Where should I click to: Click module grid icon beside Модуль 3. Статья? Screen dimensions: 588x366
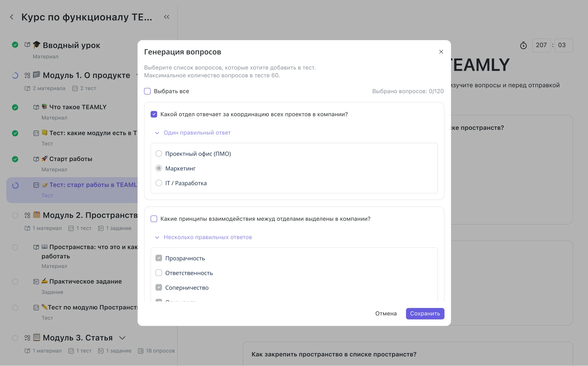tap(27, 338)
